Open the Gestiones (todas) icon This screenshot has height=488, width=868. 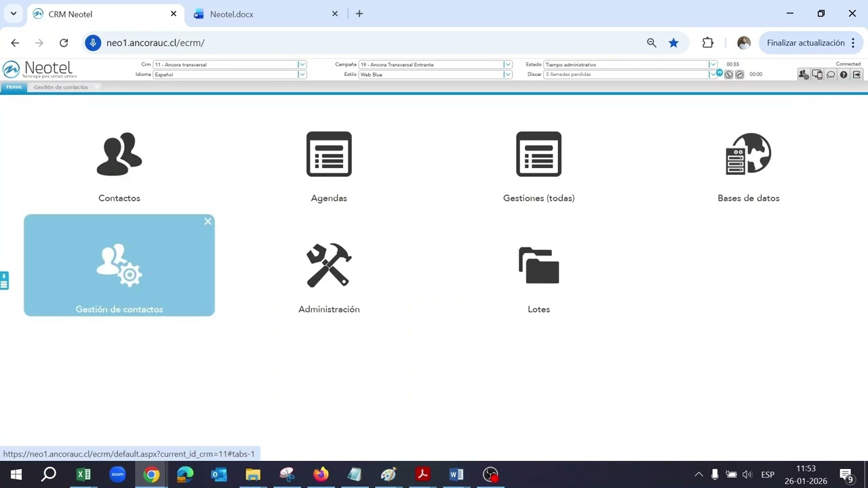click(x=538, y=155)
